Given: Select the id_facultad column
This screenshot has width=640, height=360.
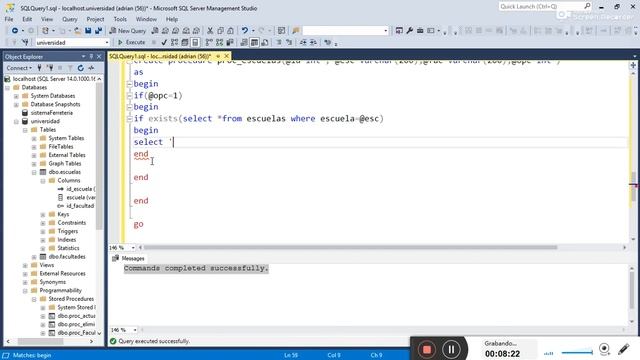Looking at the screenshot, I should click(x=80, y=206).
